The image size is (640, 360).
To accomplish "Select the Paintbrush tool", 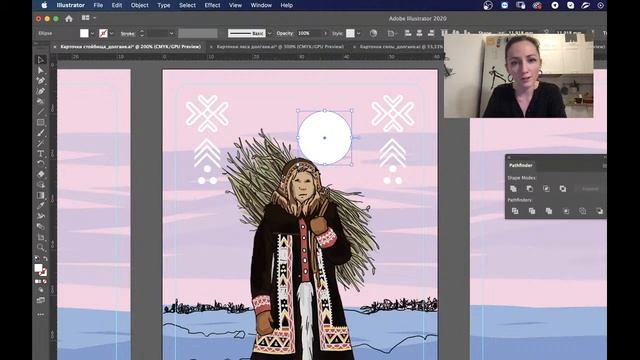I will tap(40, 133).
